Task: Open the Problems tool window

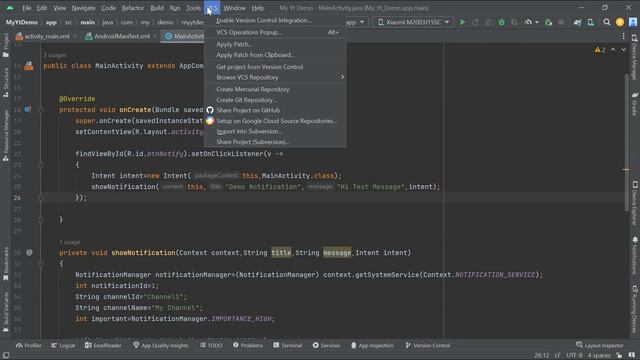Action: 248,345
